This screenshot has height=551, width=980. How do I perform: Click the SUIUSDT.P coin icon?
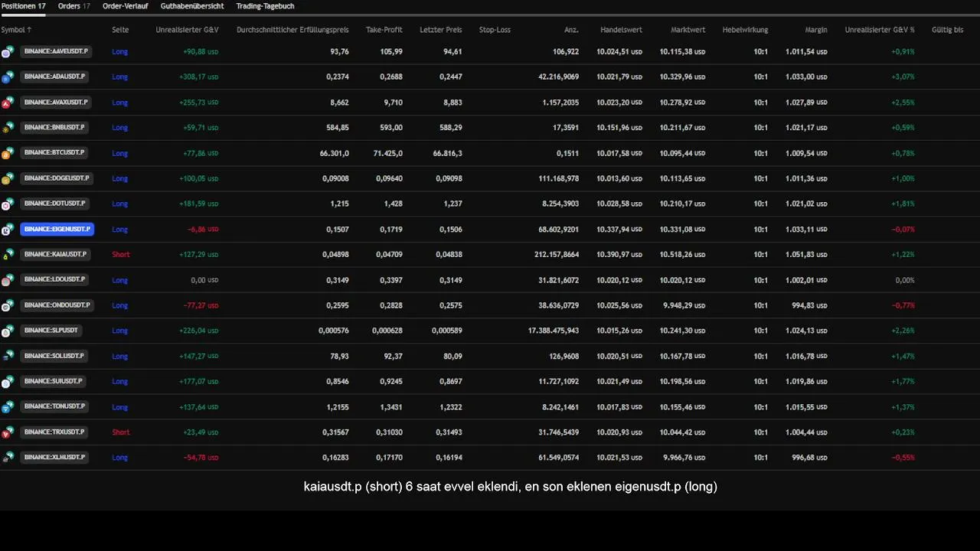(8, 381)
